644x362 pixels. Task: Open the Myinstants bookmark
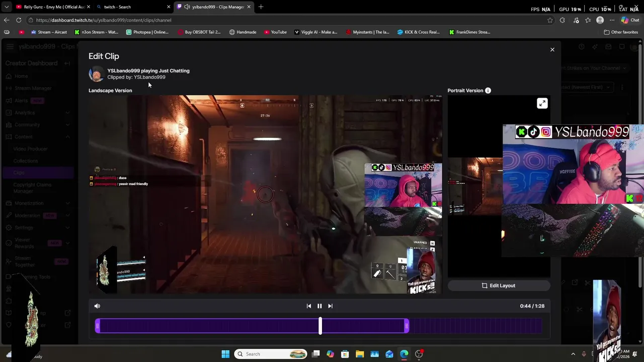(367, 32)
